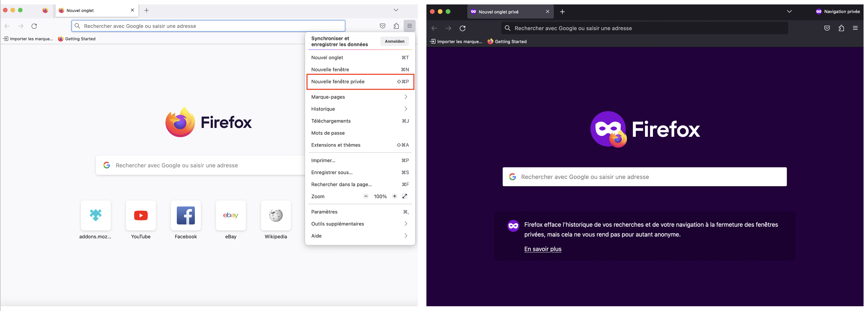Focus Google search box on private page

645,177
